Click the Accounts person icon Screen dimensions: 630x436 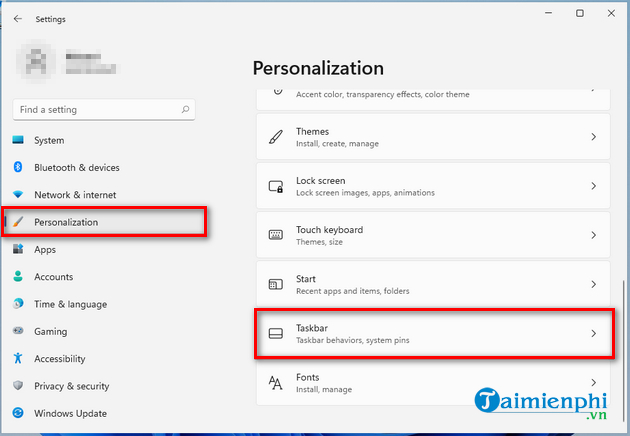[x=18, y=276]
